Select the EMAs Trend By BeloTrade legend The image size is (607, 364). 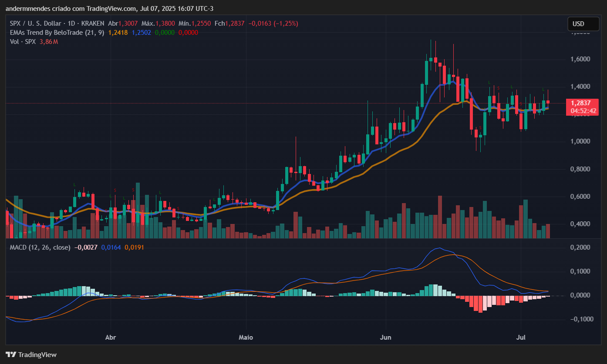pyautogui.click(x=57, y=33)
